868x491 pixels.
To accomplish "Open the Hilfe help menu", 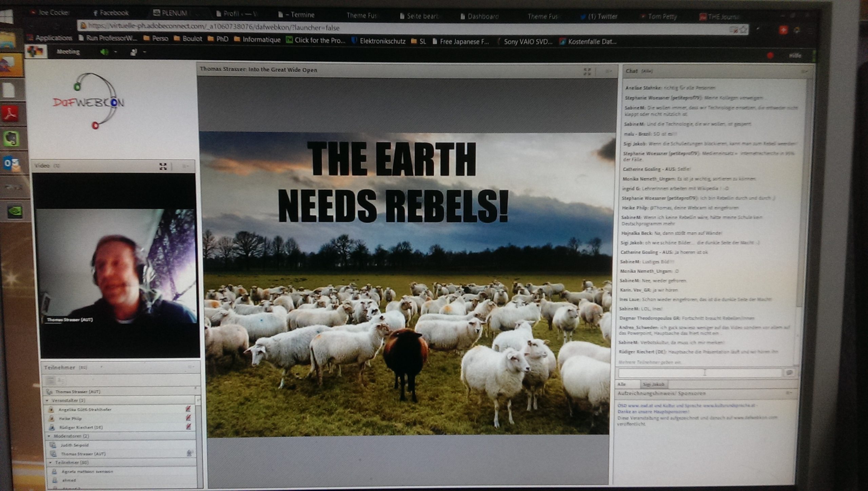I will [795, 56].
